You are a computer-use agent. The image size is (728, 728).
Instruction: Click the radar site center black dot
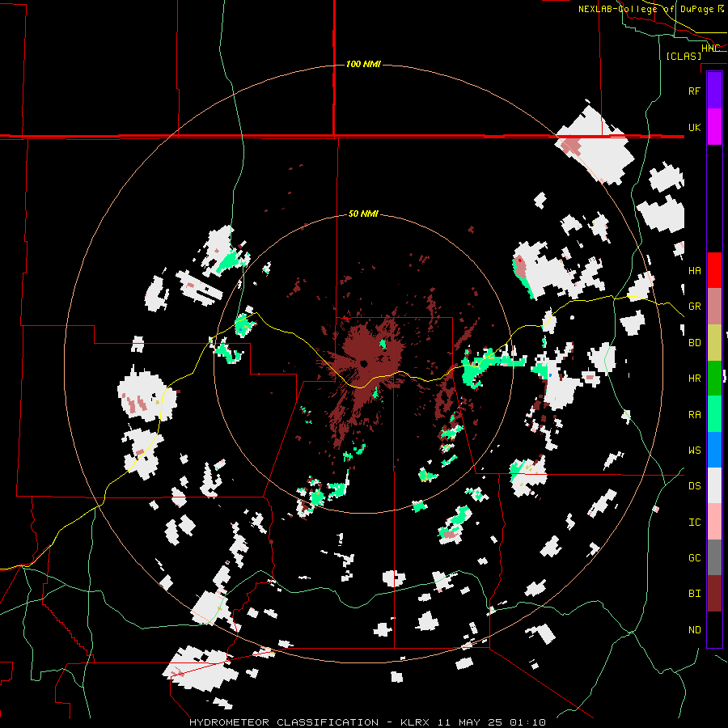363,363
